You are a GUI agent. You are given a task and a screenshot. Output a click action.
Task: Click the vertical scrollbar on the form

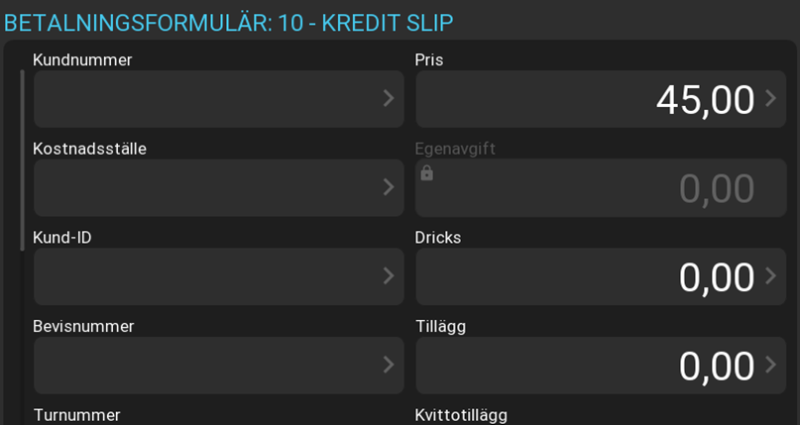coord(23,160)
